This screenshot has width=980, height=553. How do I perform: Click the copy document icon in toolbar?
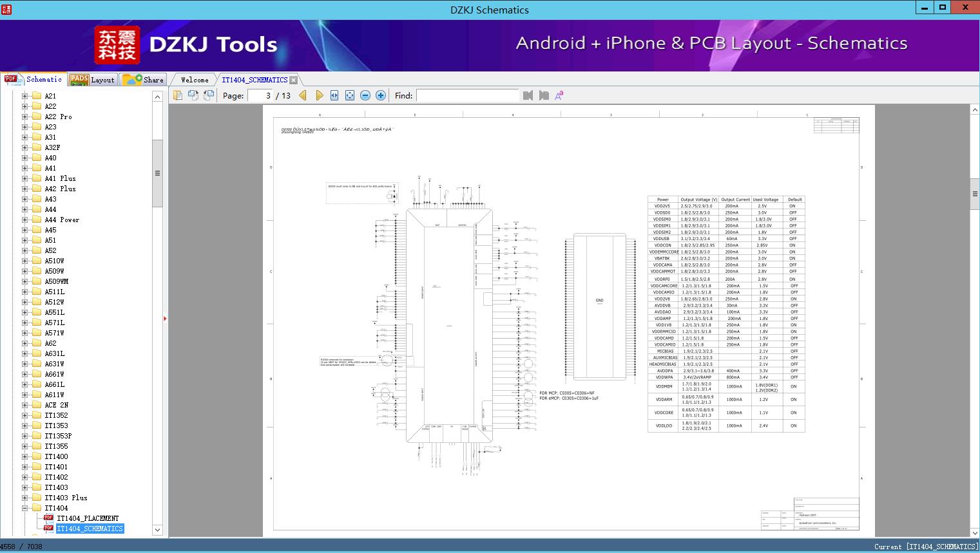click(x=178, y=95)
